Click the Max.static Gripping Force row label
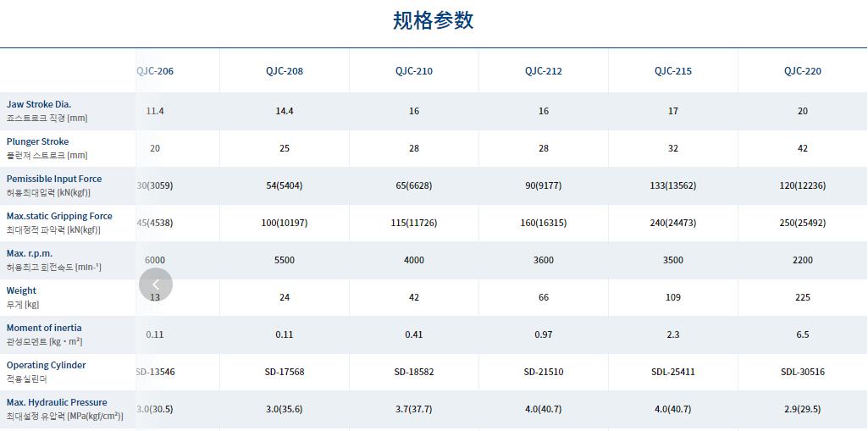This screenshot has height=431, width=868. pos(59,216)
